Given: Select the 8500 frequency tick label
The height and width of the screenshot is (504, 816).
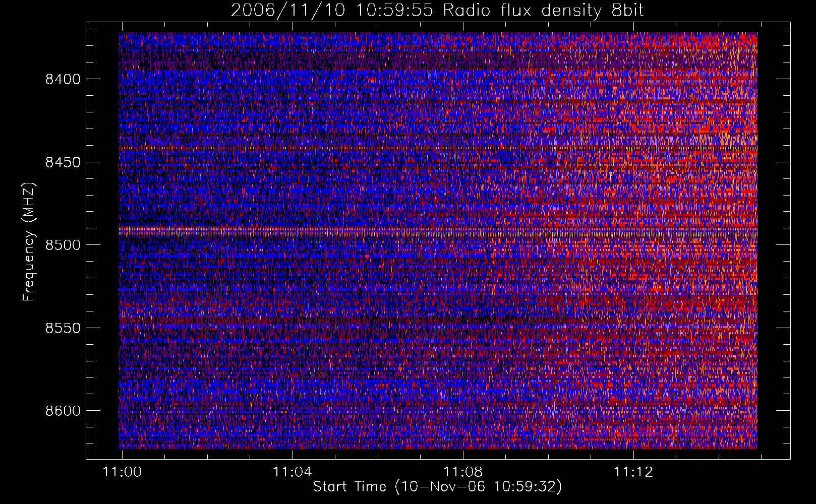Looking at the screenshot, I should [63, 245].
